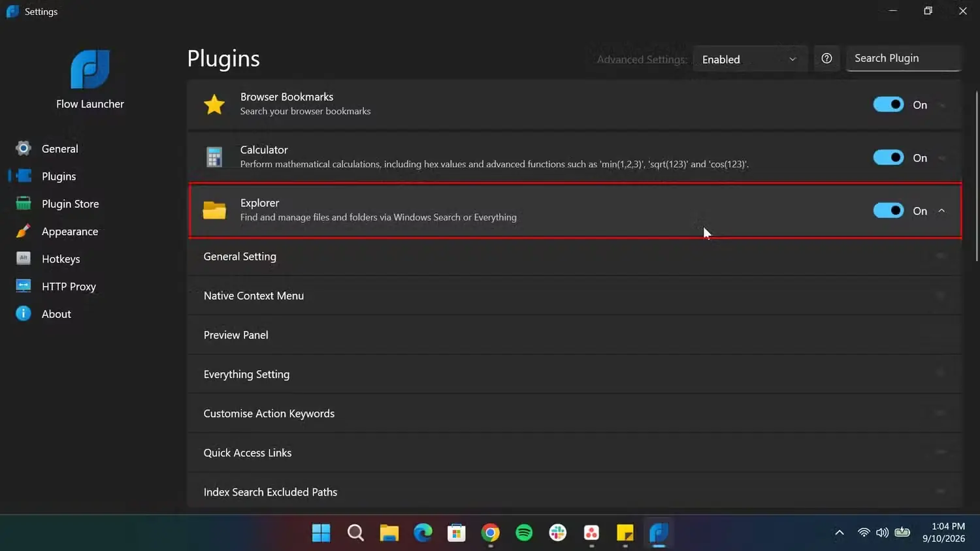The image size is (980, 551).
Task: Open volume speaker tray icon
Action: pyautogui.click(x=882, y=533)
